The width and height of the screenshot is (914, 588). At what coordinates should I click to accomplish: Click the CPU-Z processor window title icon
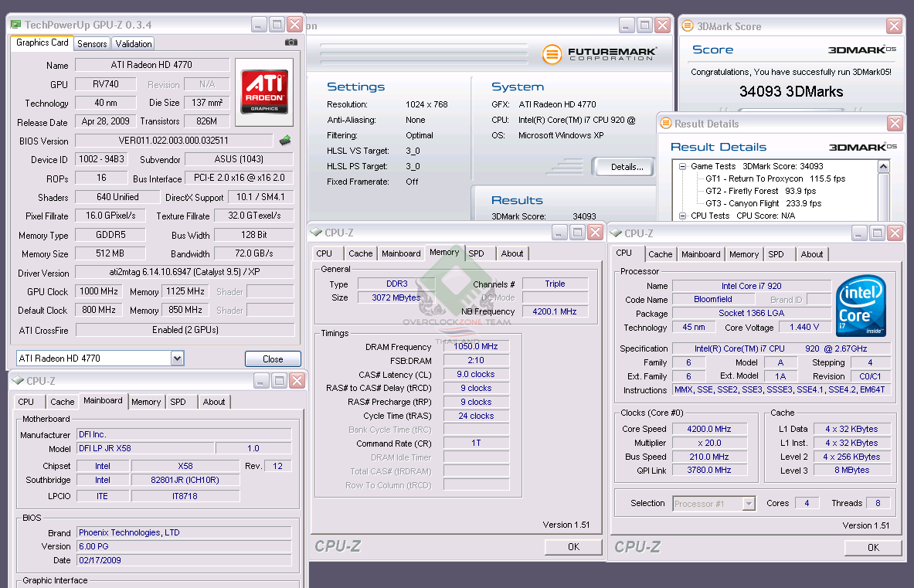pos(616,233)
